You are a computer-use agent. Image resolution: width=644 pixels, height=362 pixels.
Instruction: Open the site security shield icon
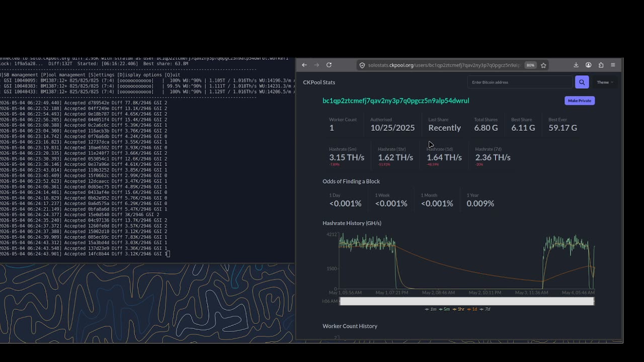tap(362, 65)
